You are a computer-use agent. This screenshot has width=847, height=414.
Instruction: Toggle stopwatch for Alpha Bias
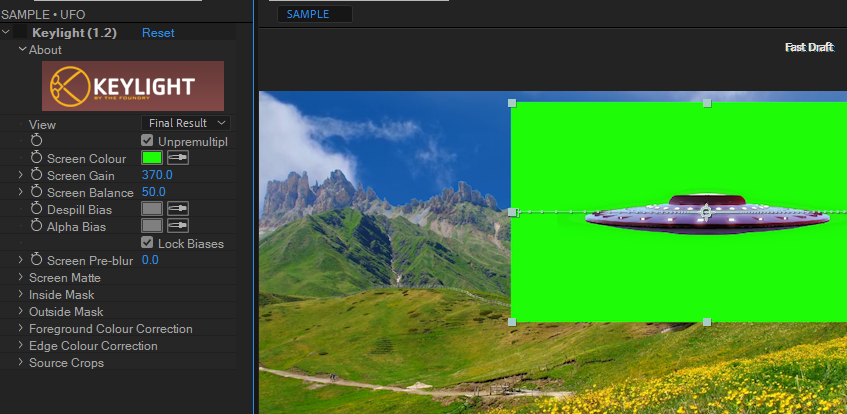click(x=36, y=226)
